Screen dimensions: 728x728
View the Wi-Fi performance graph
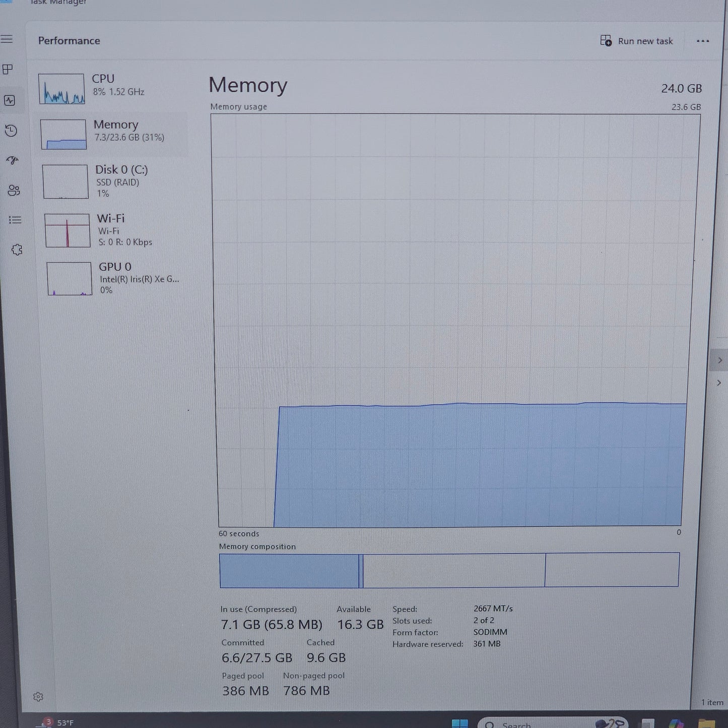click(x=117, y=230)
